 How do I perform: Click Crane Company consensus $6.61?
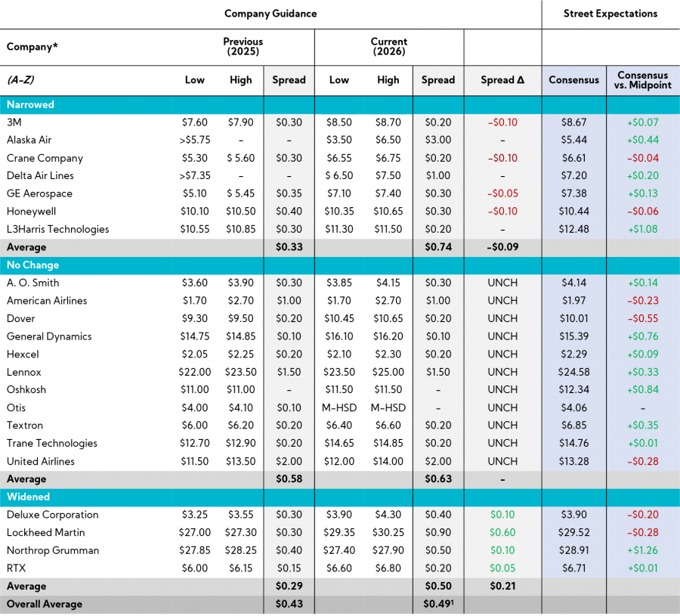[573, 158]
